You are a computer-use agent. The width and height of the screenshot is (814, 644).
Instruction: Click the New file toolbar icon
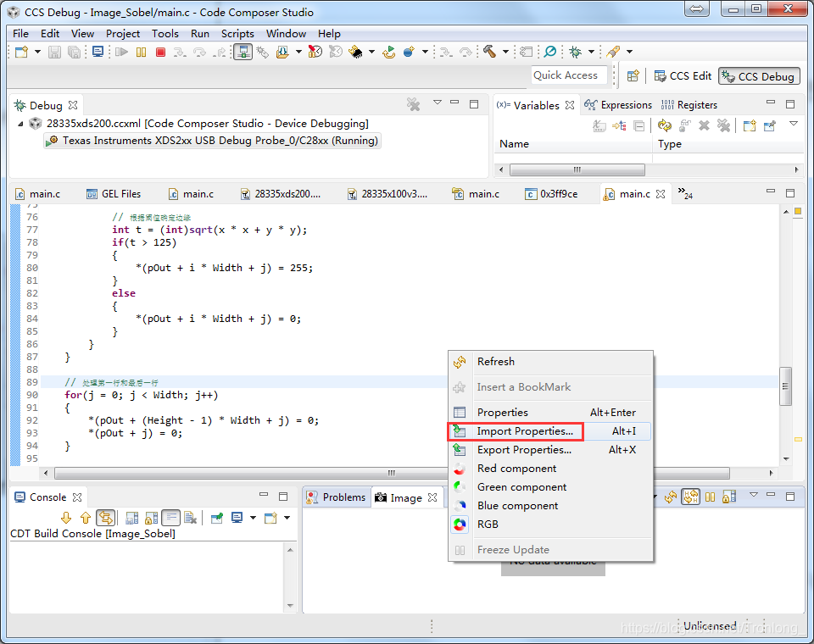(21, 52)
